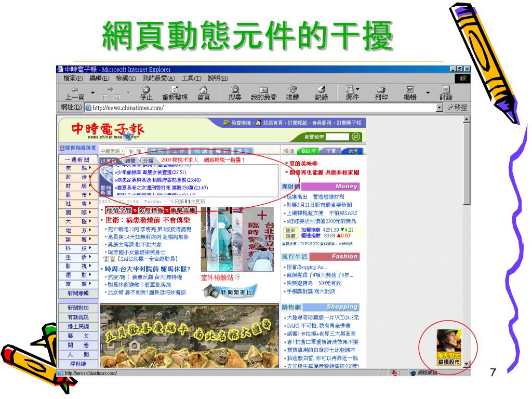The image size is (532, 399).
Task: Open the History (記錄) toolbar button
Action: tap(321, 93)
